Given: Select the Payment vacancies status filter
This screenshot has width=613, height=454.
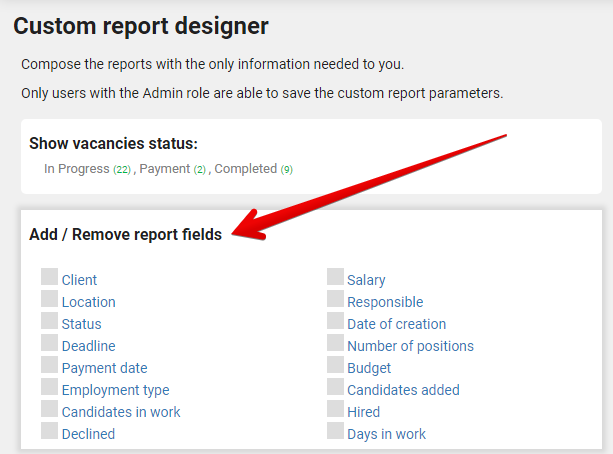Looking at the screenshot, I should [x=165, y=169].
